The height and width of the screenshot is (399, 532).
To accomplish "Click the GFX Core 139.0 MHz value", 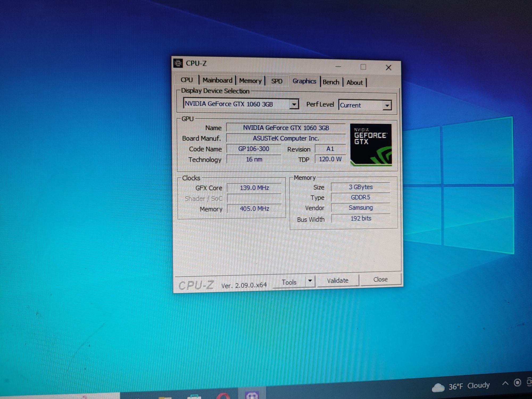I will [255, 188].
